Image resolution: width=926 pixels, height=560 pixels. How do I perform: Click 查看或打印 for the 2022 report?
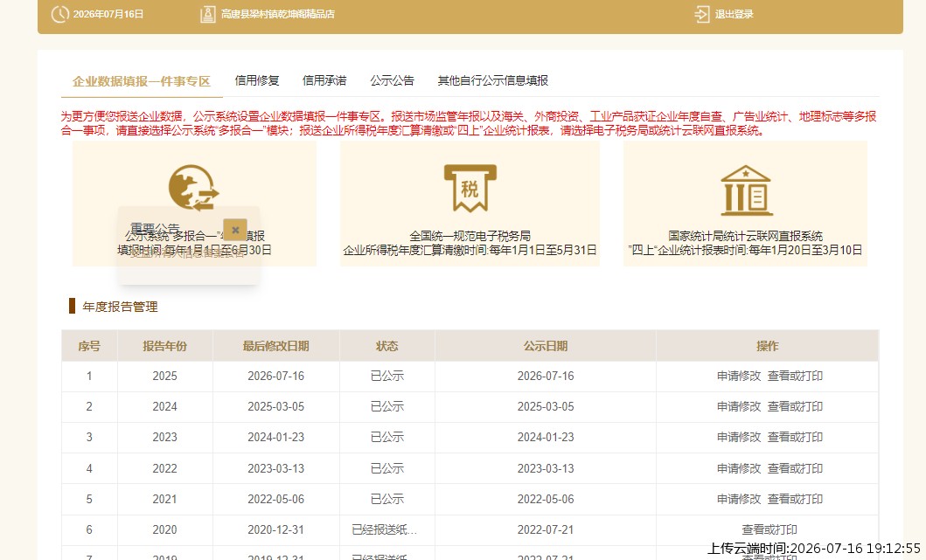coord(795,468)
